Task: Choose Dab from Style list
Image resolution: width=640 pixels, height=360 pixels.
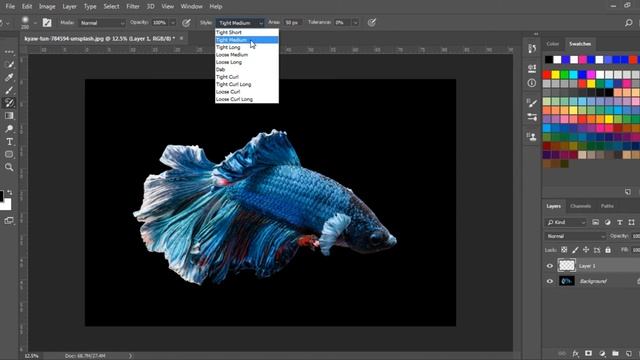Action: 247,69
